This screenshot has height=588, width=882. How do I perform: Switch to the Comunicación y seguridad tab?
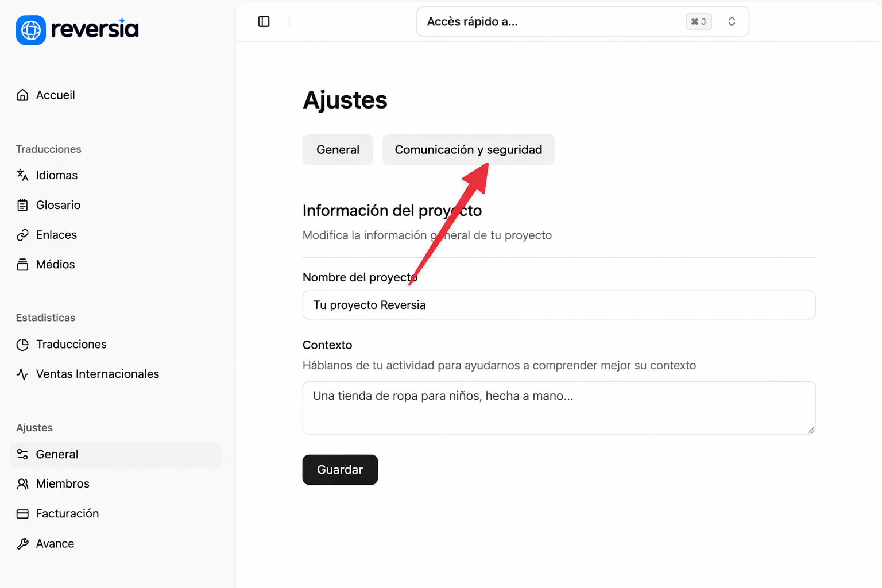pos(468,149)
